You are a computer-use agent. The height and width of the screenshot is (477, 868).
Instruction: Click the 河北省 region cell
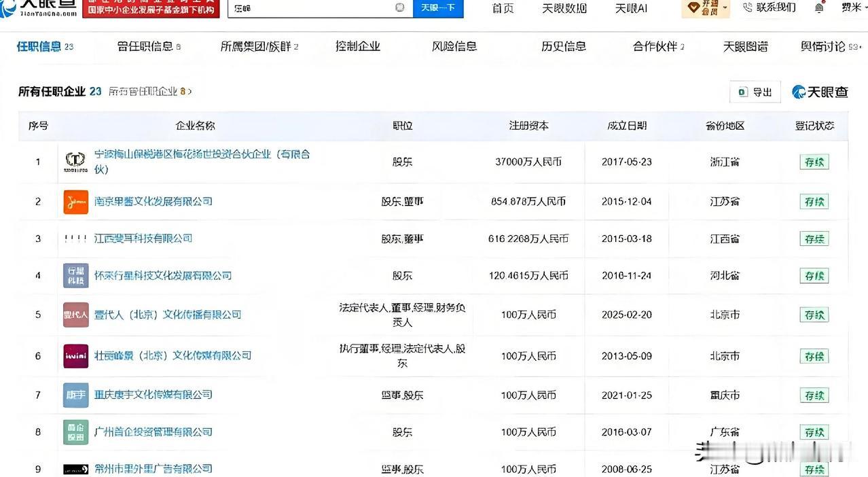tap(725, 276)
